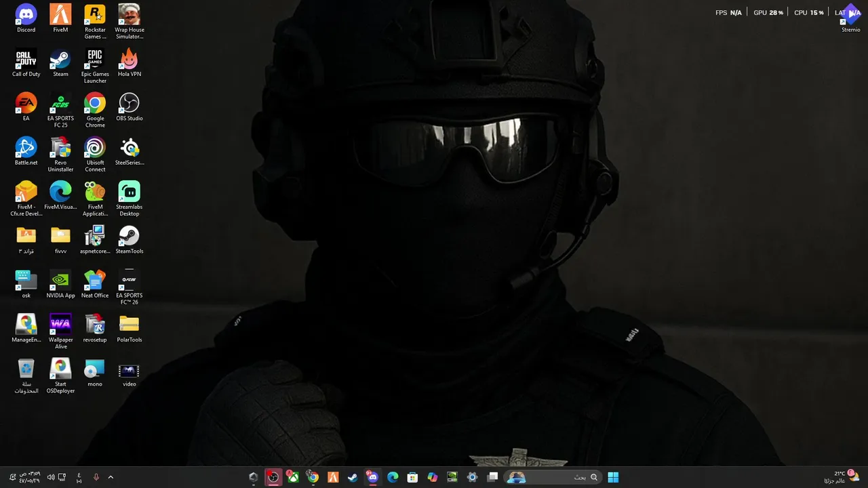Screen dimensions: 868x488
Task: Switch to OBS Studio in the taskbar
Action: pyautogui.click(x=273, y=477)
